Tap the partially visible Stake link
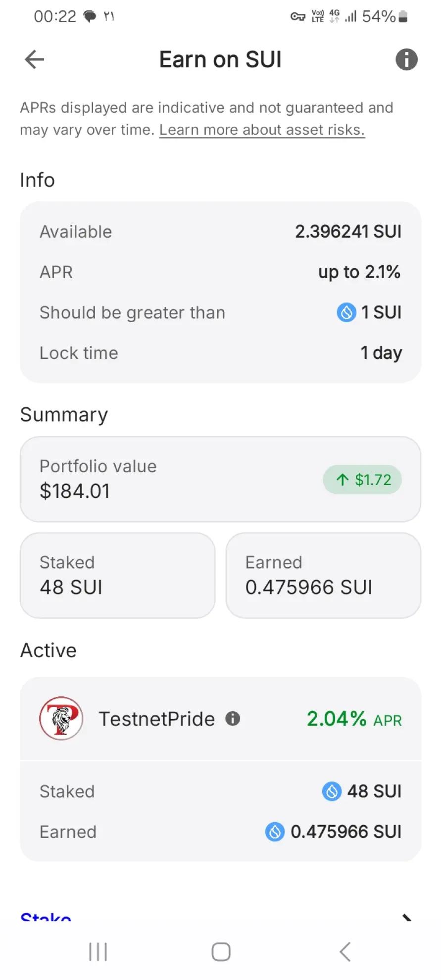The width and height of the screenshot is (441, 980). 46,917
